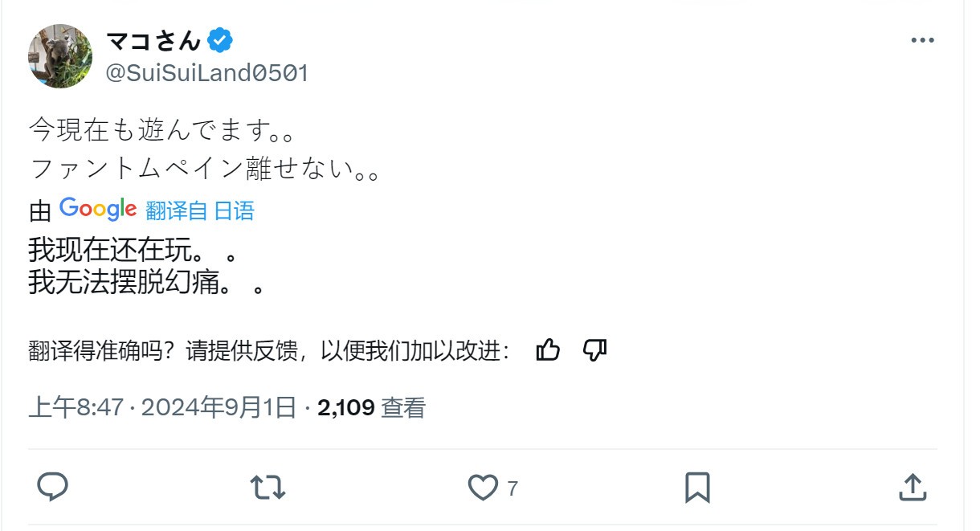Click the like count number 7
Screen dimensions: 980x531
[x=512, y=487]
